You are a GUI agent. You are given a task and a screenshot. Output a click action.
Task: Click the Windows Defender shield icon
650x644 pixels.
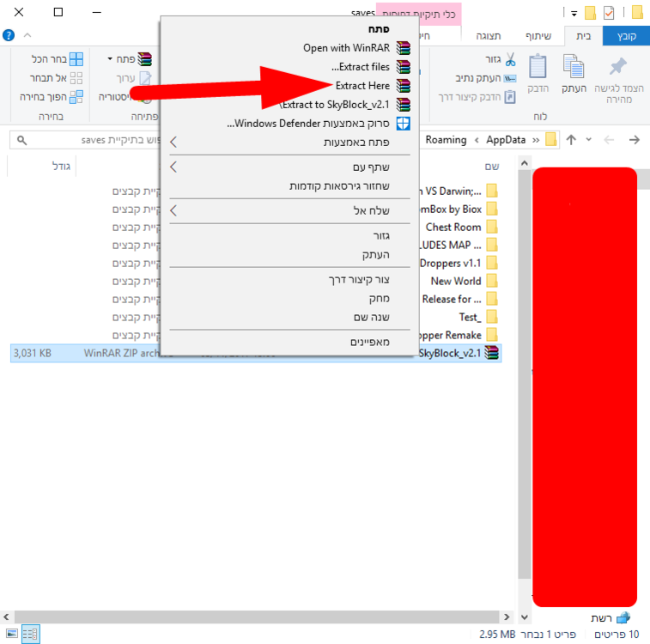(x=403, y=124)
